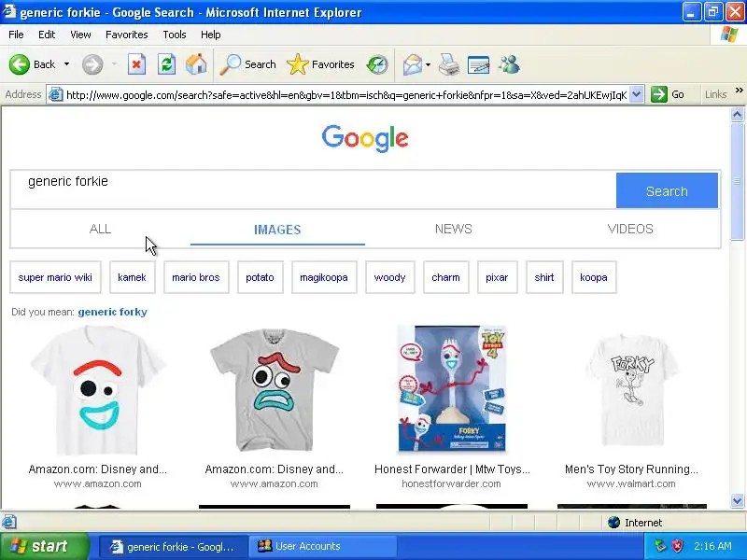Click the Mail envelope icon
The image size is (747, 560).
click(x=412, y=64)
